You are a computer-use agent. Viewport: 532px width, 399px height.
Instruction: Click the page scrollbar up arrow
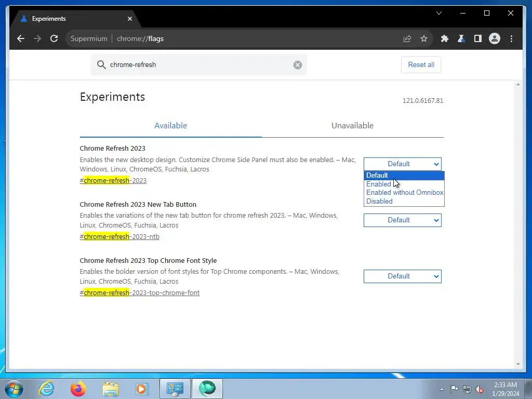pos(518,84)
